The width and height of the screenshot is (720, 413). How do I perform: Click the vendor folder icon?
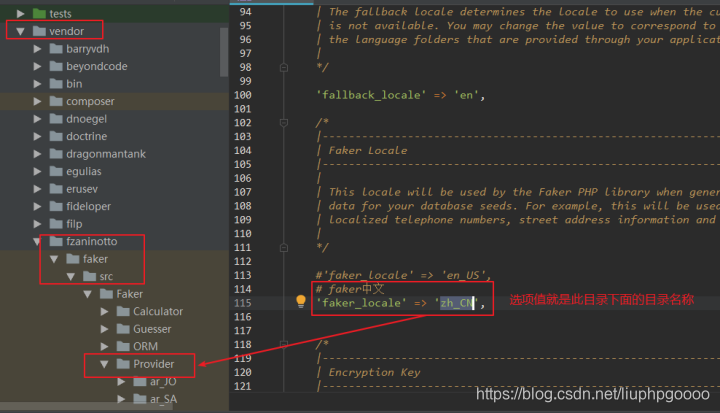click(39, 31)
